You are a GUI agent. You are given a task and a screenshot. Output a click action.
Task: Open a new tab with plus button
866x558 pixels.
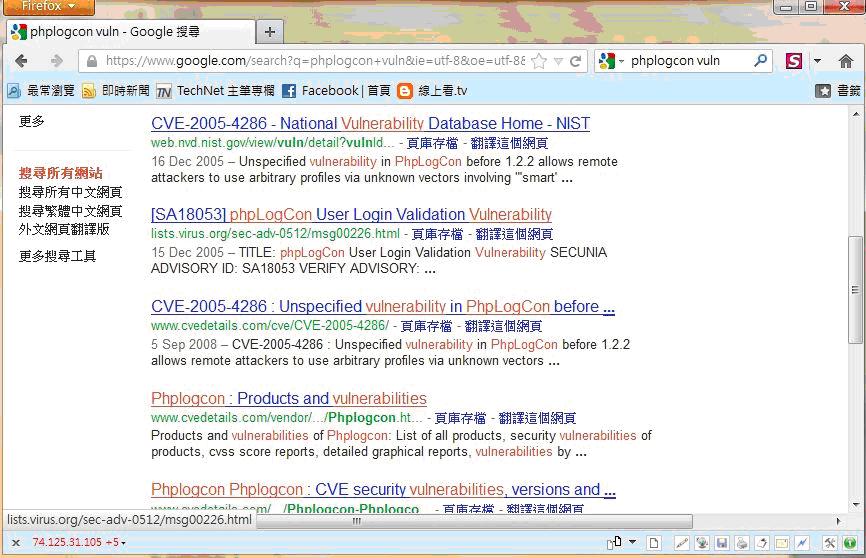click(270, 32)
